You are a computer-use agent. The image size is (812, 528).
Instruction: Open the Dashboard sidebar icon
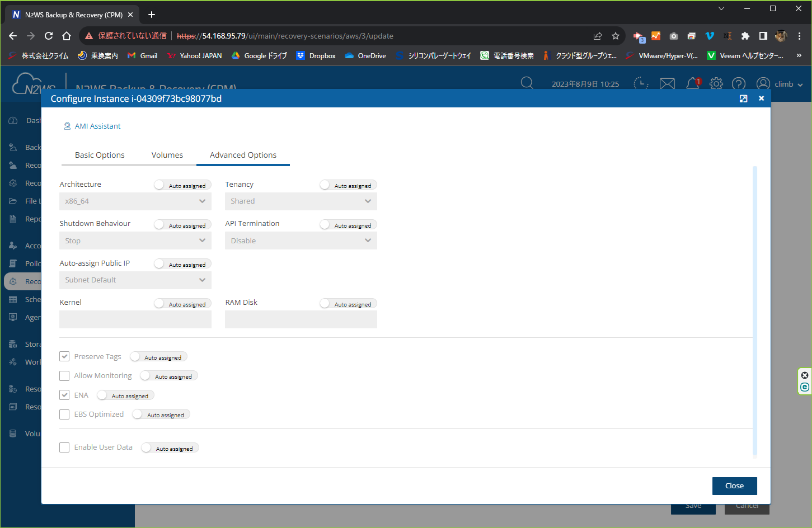coord(13,120)
